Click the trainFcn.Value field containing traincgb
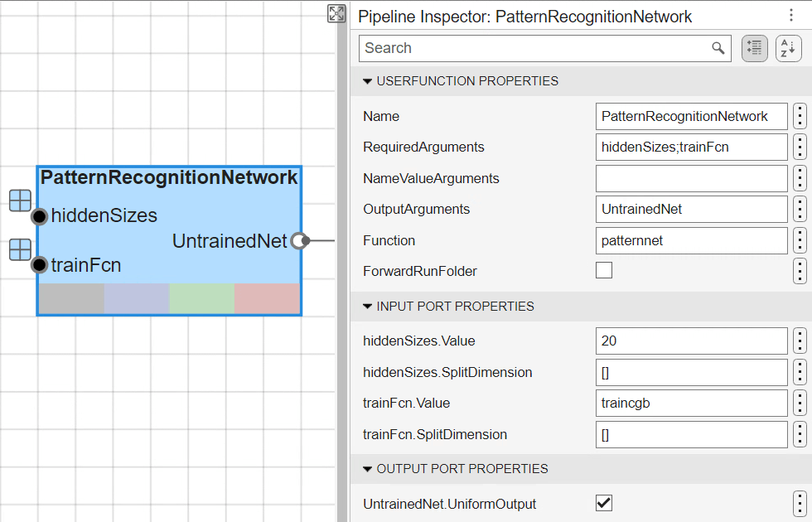 click(x=691, y=404)
